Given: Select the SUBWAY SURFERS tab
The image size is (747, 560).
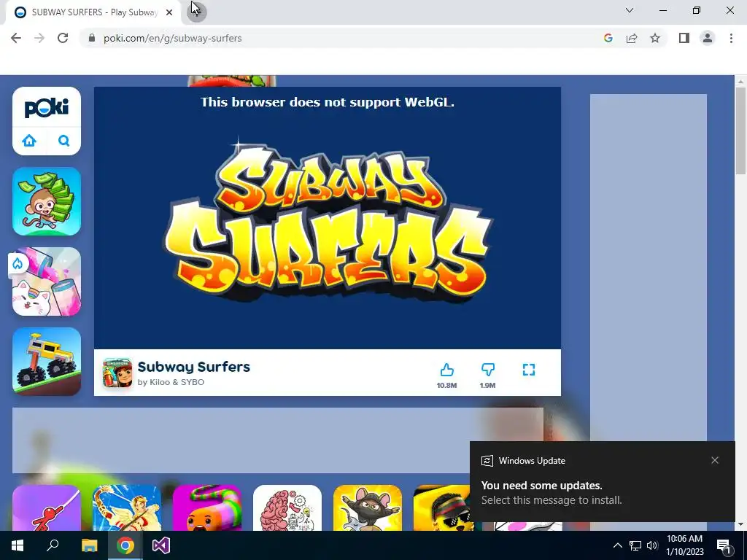Looking at the screenshot, I should [93, 12].
